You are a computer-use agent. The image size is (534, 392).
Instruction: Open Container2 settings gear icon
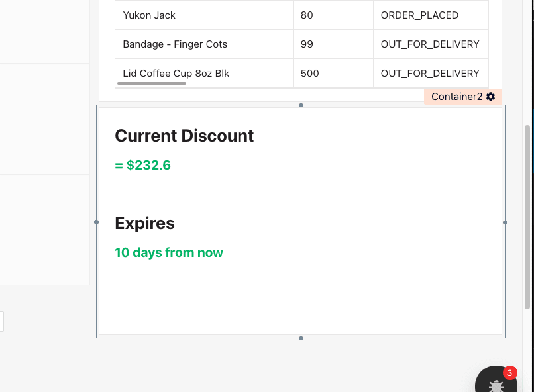(490, 97)
